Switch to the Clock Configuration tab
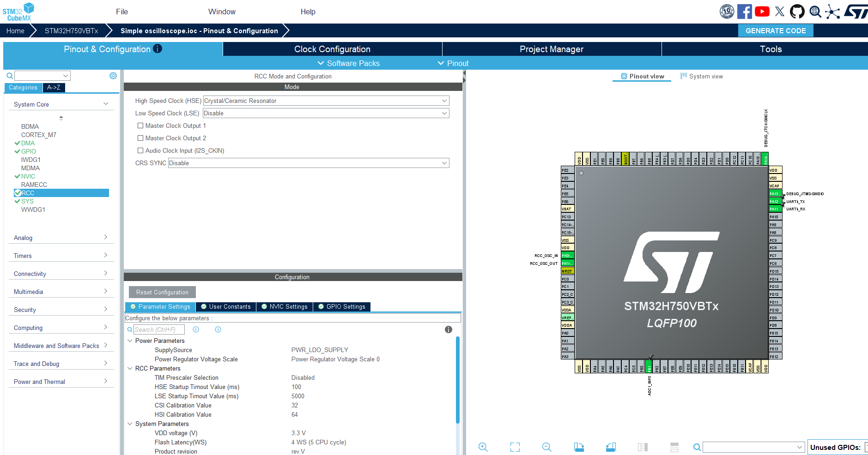This screenshot has height=455, width=868. [x=332, y=49]
